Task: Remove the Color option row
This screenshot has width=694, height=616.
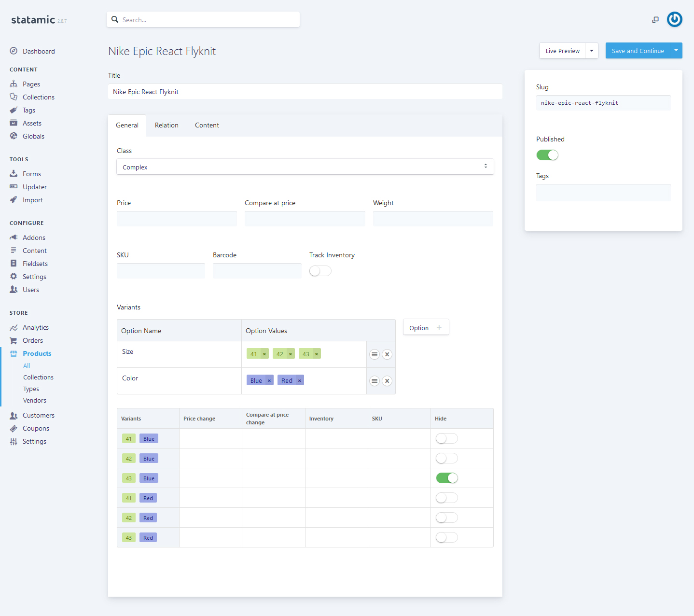Action: (387, 381)
